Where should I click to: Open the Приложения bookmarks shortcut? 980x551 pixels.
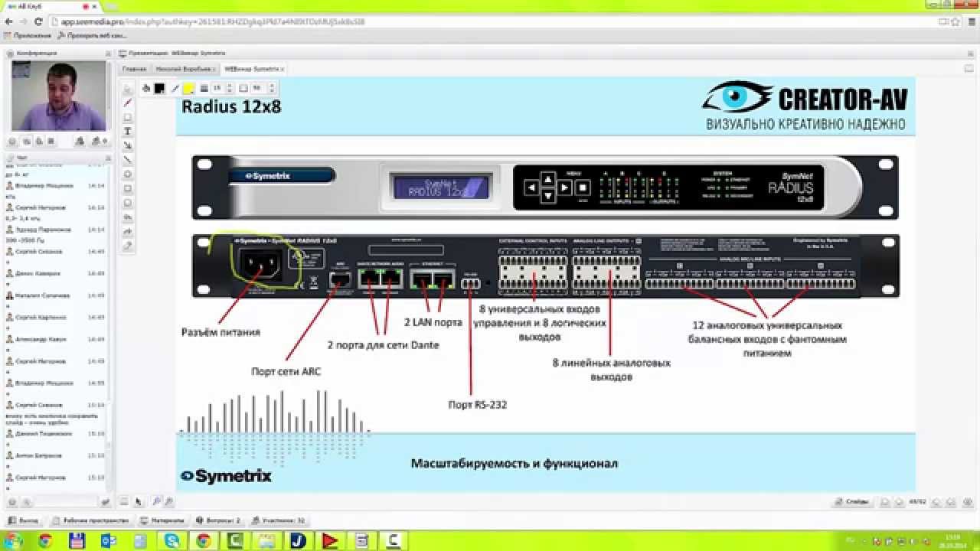[28, 35]
